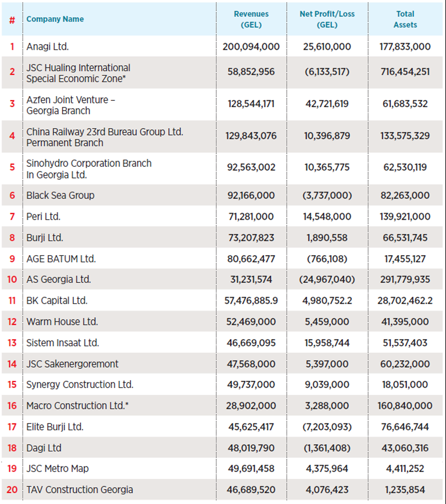
Task: Click AS Georgia net loss (24,967,040)
Action: pyautogui.click(x=327, y=280)
